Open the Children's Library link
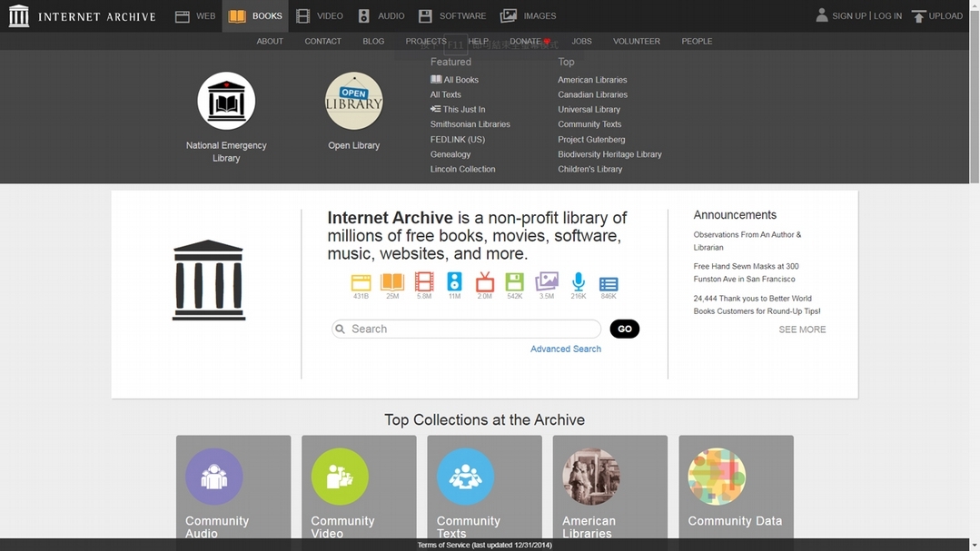Screen dimensions: 980x551 (x=590, y=169)
